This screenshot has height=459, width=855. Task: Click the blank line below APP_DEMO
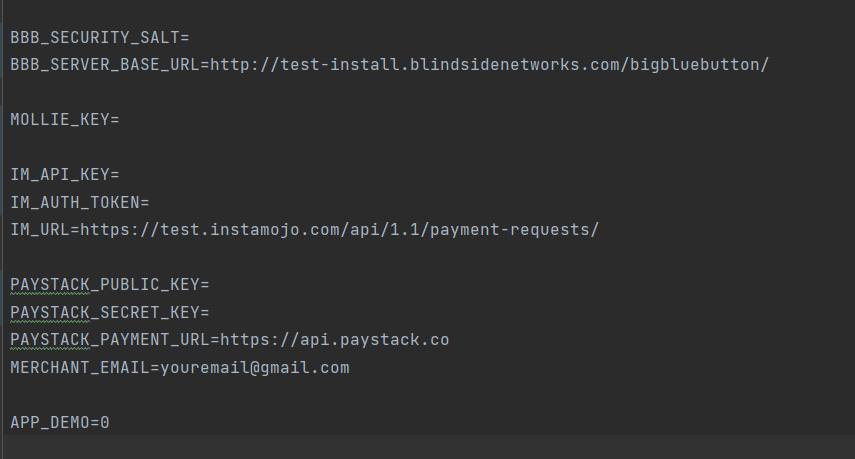coord(428,447)
